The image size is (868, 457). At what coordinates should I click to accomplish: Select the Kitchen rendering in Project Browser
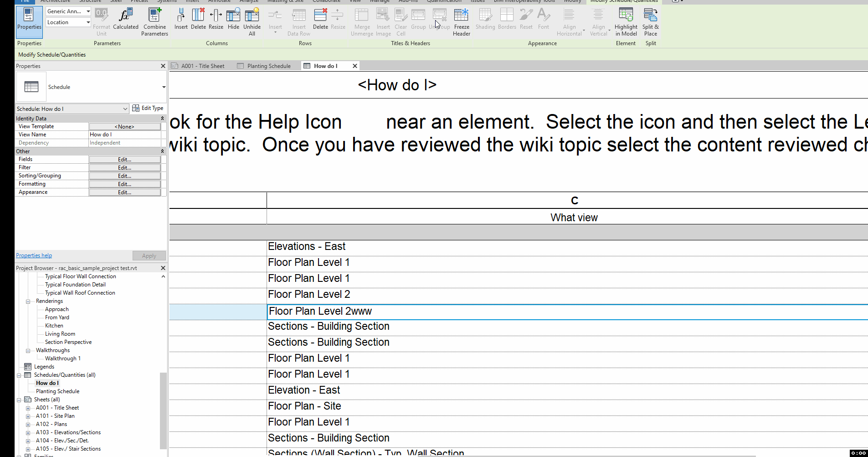click(x=54, y=326)
